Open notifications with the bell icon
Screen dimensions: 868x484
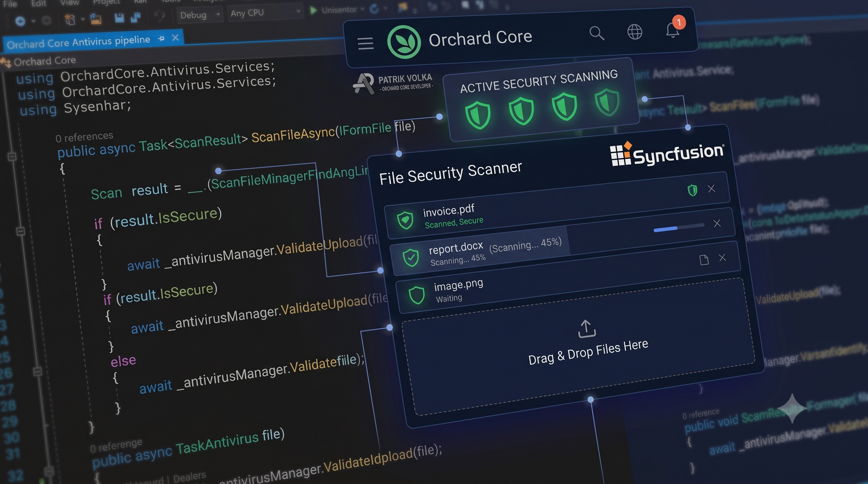[672, 31]
